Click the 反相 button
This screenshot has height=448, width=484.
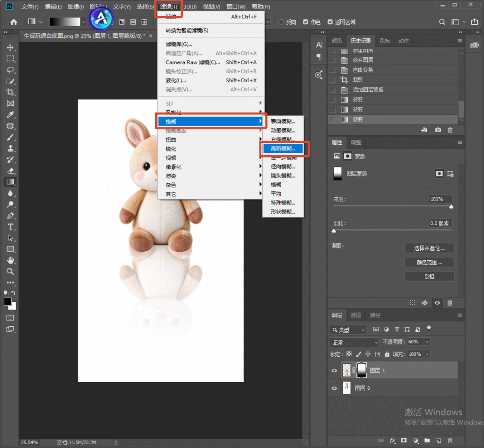click(x=429, y=277)
